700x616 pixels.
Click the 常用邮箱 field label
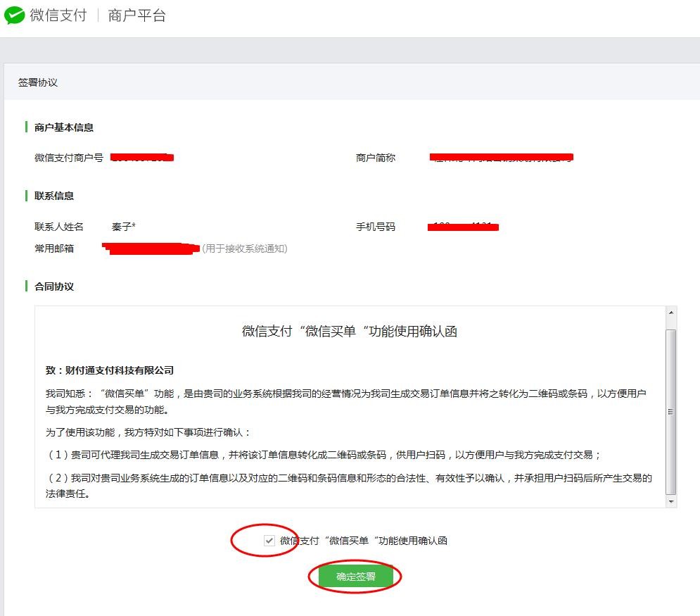coord(54,249)
